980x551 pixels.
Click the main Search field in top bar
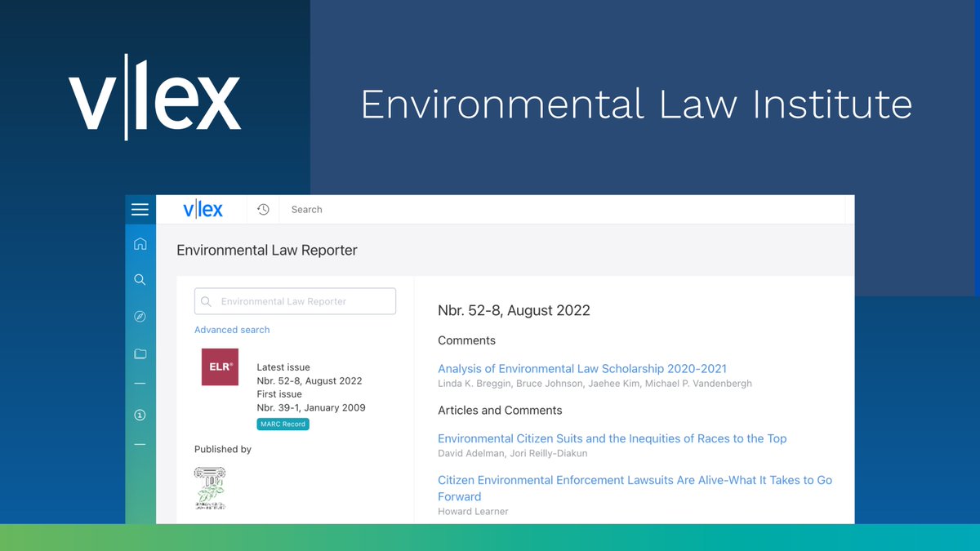pos(563,210)
